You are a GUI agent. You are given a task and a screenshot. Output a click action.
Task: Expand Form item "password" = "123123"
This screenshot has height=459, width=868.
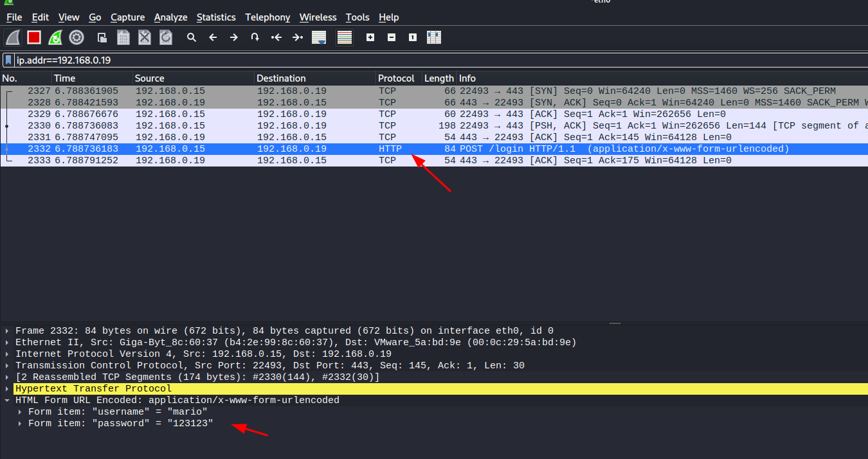(x=20, y=424)
